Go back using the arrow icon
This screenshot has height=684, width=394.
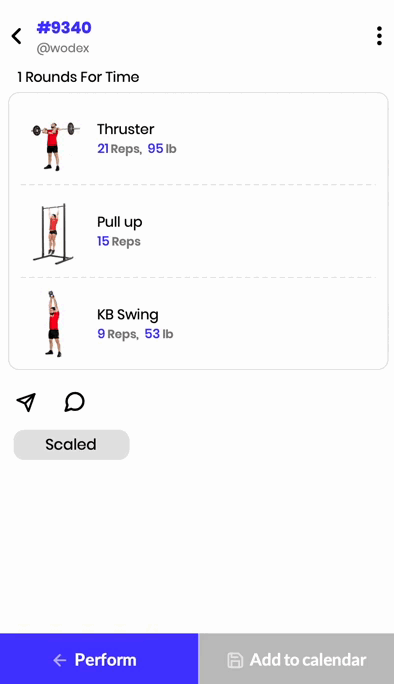17,36
